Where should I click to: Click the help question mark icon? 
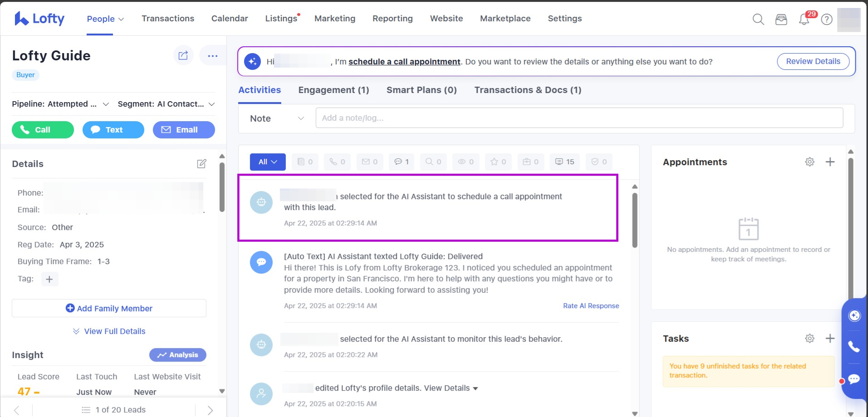(x=827, y=20)
